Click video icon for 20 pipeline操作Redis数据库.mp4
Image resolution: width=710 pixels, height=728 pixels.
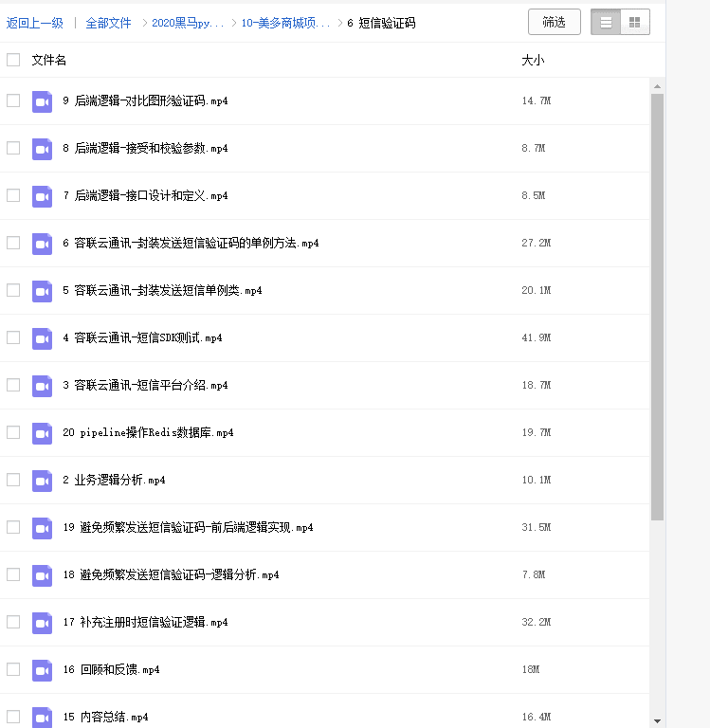(42, 432)
